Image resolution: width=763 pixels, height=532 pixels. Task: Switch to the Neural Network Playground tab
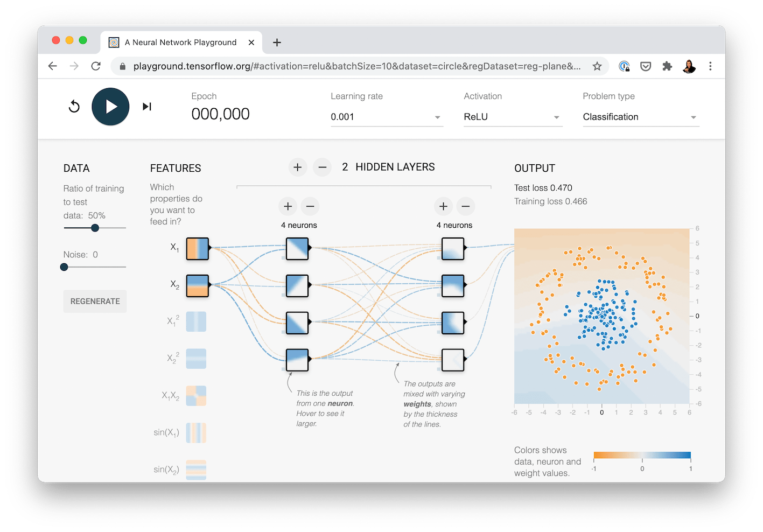180,42
